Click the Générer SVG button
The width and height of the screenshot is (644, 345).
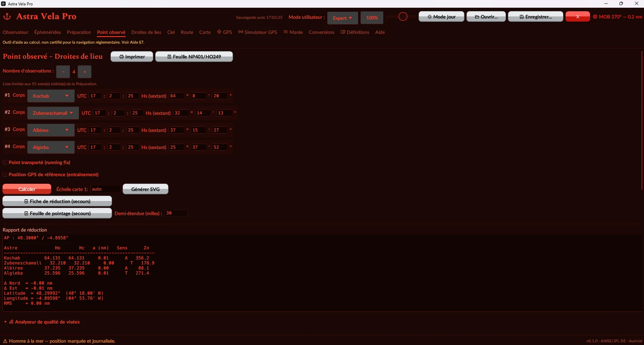click(145, 189)
